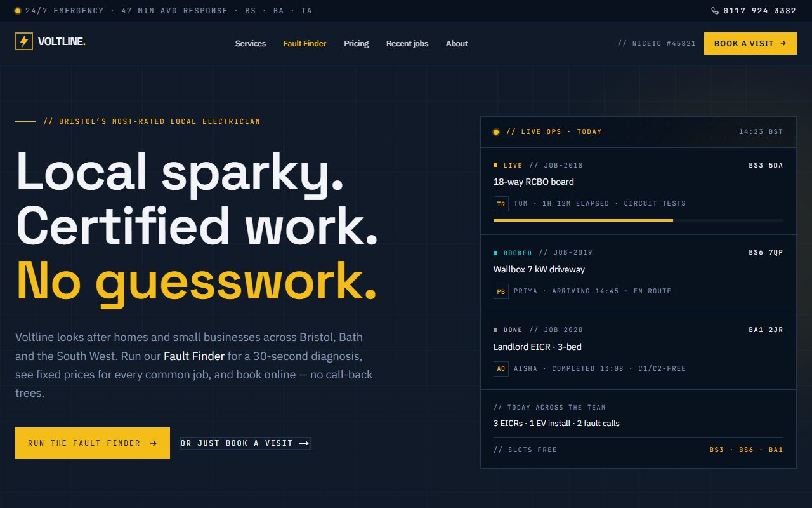Click the BS3 5DA postcode
This screenshot has width=812, height=508.
pyautogui.click(x=766, y=165)
